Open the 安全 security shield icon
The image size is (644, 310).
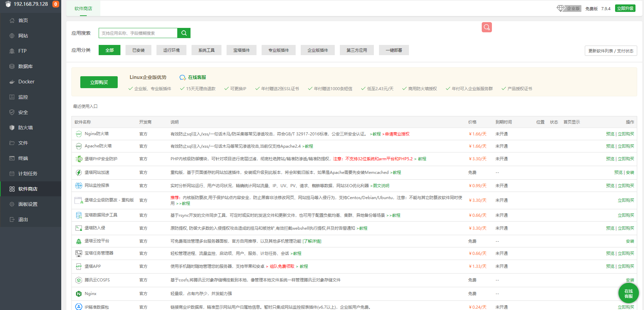click(12, 112)
